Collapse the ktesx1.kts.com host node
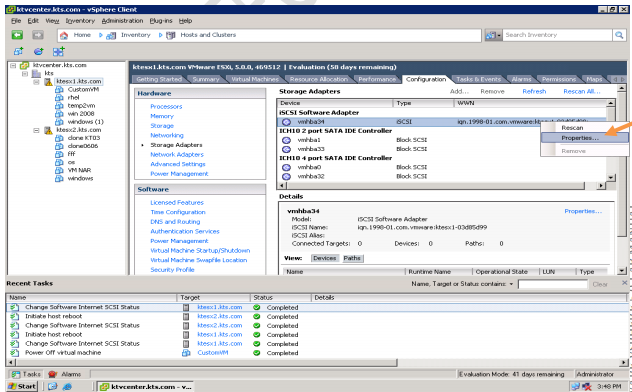632x392 pixels. coord(36,82)
